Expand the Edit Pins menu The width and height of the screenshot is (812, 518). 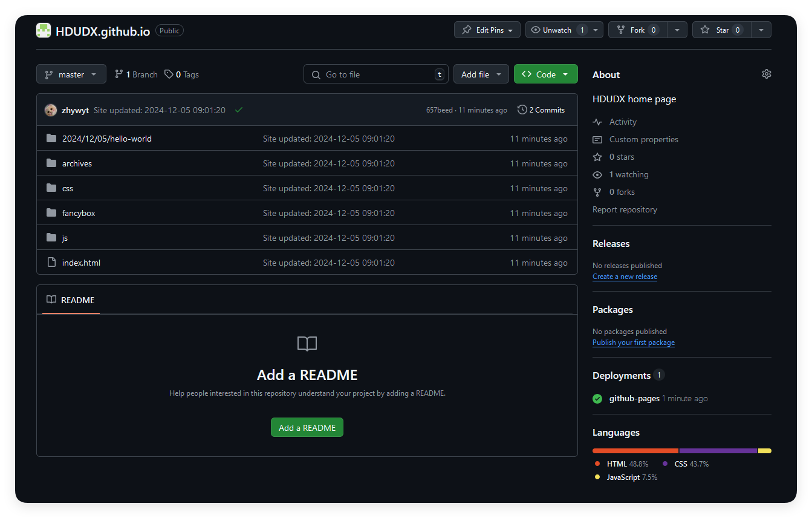(x=487, y=30)
